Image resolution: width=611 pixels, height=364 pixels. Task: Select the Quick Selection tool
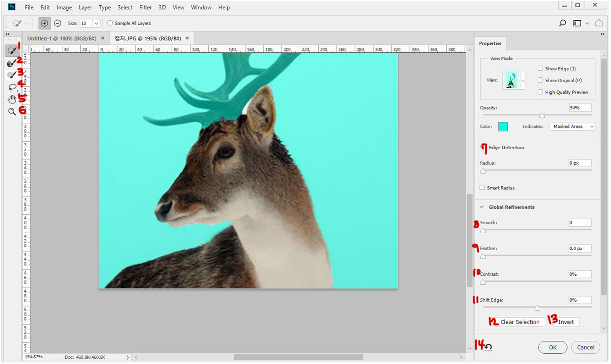(11, 50)
